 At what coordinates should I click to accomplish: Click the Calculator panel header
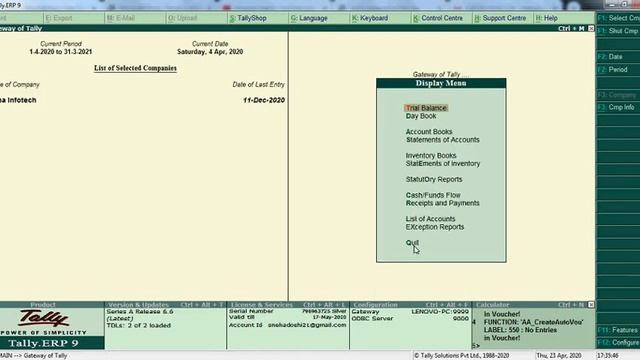point(529,304)
